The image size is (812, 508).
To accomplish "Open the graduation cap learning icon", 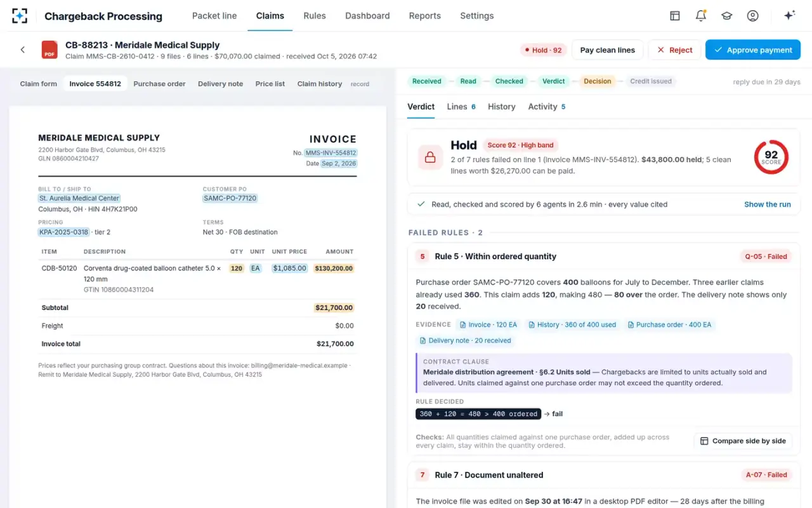I will tap(727, 16).
